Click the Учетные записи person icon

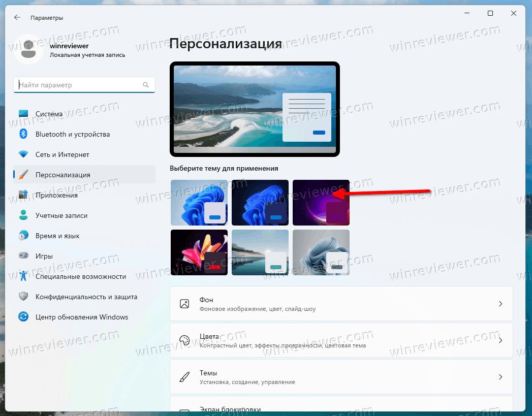tap(23, 215)
